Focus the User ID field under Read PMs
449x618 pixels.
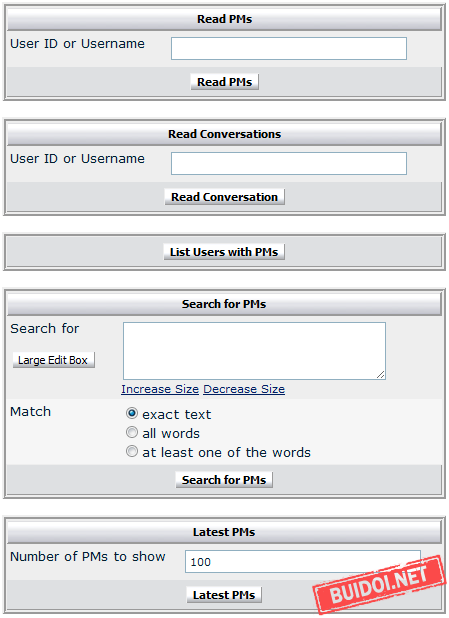tap(289, 48)
